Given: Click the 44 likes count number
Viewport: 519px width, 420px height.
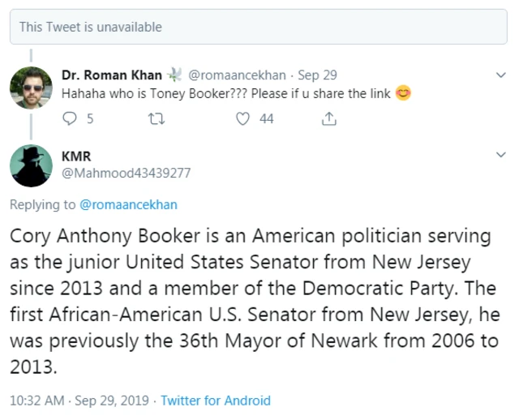Looking at the screenshot, I should (266, 118).
